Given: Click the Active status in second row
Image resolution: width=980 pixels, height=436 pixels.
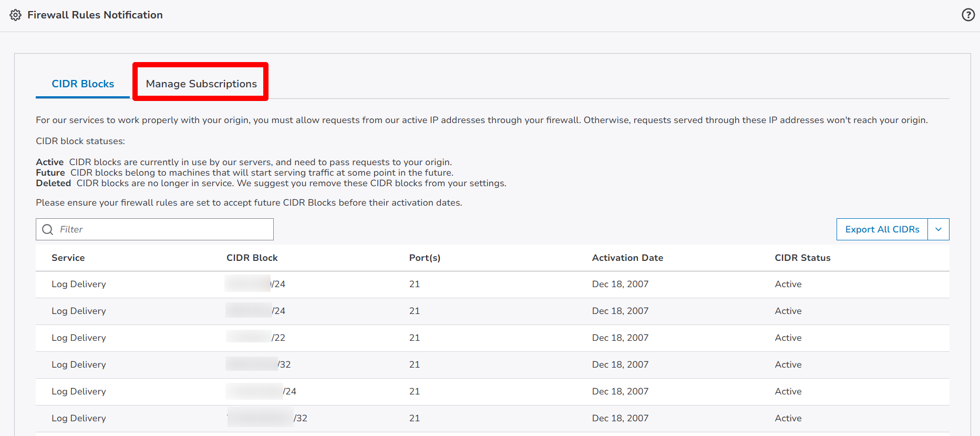Looking at the screenshot, I should [x=788, y=311].
